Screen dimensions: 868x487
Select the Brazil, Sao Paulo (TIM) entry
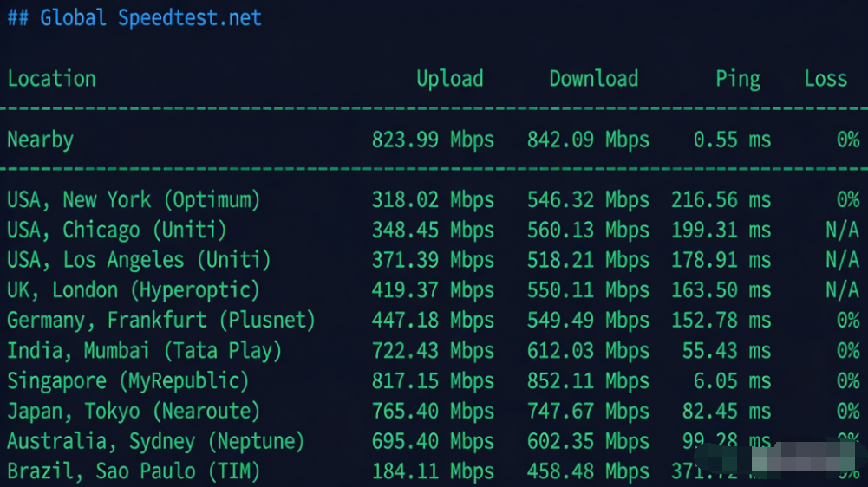coord(134,472)
